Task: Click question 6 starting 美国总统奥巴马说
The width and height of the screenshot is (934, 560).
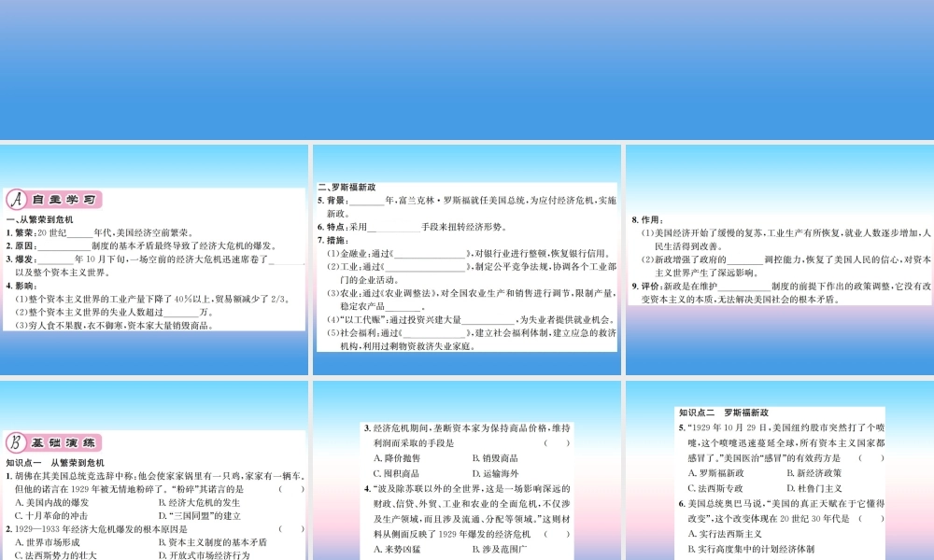Action: (x=782, y=511)
